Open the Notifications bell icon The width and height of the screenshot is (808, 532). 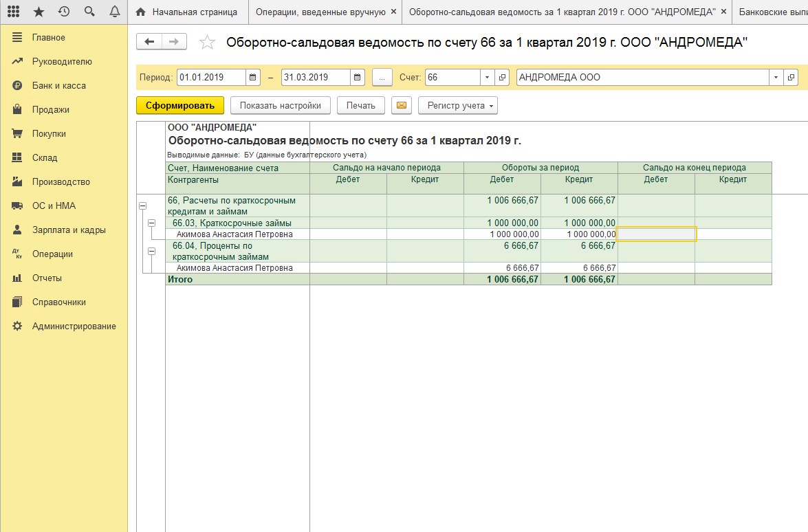click(x=114, y=11)
